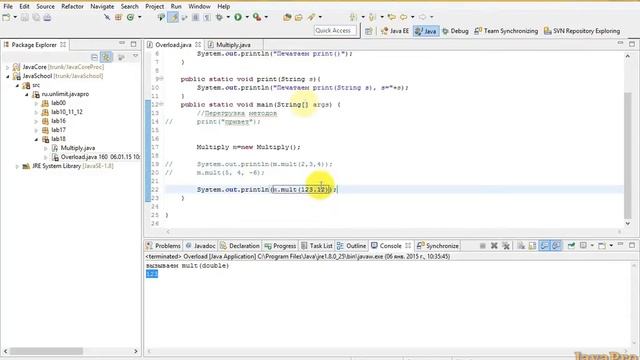Switch to Team Synchronizing perspective
The image size is (640, 360).
click(506, 31)
